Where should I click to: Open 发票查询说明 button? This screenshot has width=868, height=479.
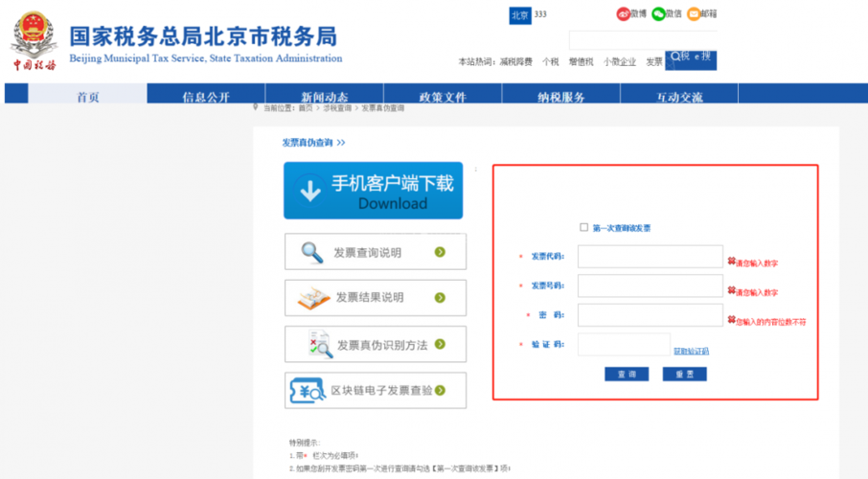point(376,252)
